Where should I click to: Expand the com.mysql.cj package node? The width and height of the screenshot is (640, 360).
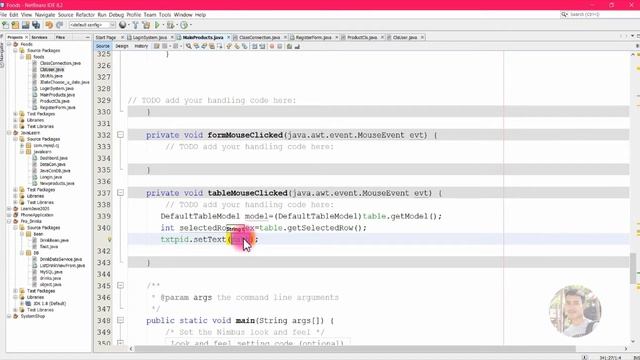22,145
